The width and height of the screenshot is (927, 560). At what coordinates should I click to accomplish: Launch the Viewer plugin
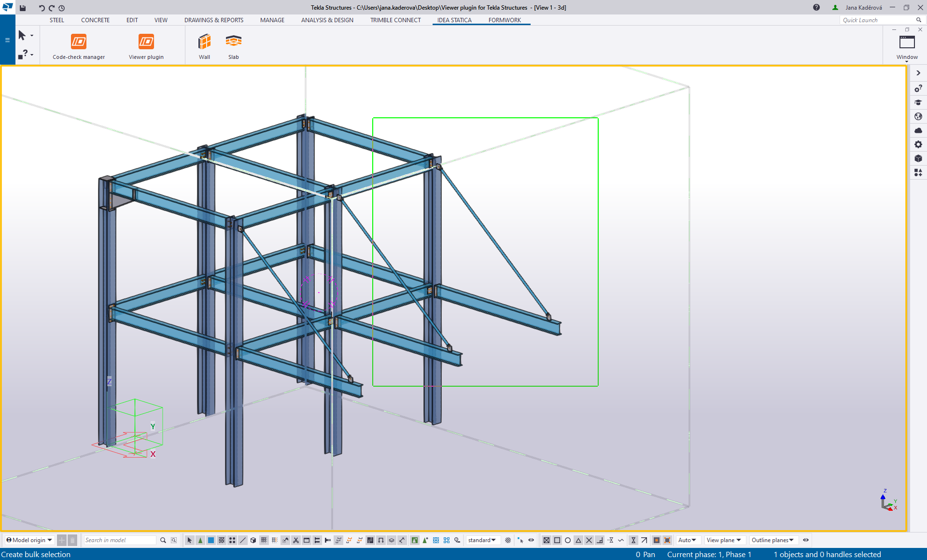point(146,45)
